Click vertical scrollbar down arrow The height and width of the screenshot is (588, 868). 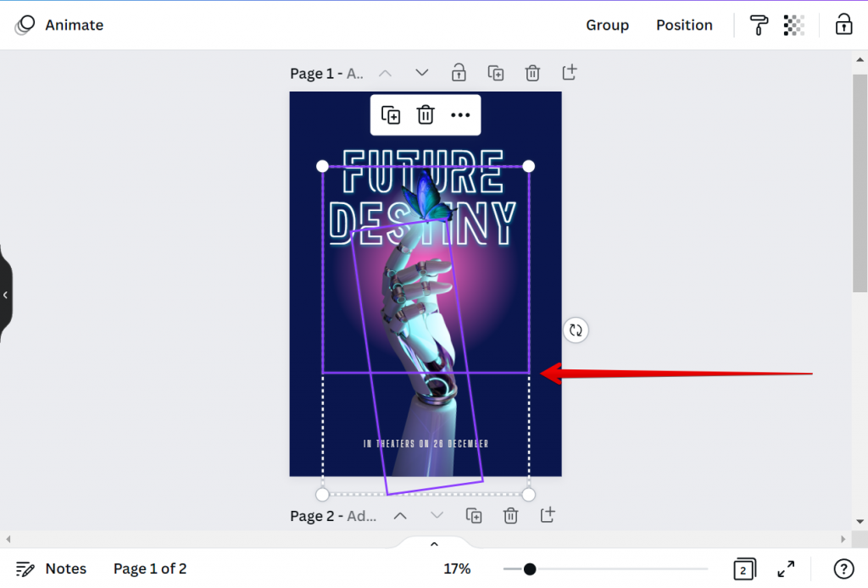click(x=860, y=521)
